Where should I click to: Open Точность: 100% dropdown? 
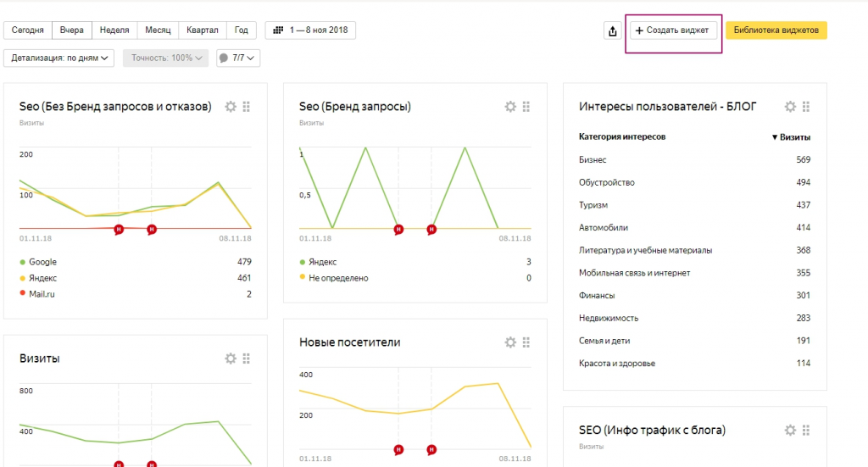point(165,58)
